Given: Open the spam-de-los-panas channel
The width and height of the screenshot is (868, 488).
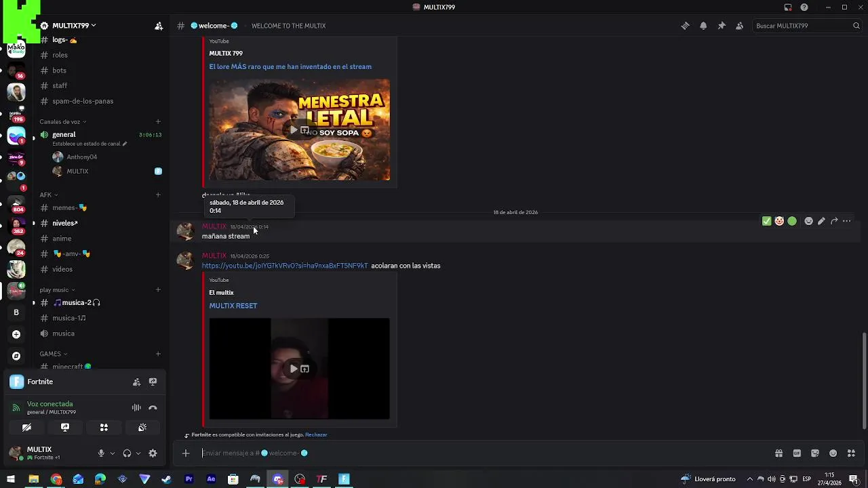Looking at the screenshot, I should tap(100, 101).
